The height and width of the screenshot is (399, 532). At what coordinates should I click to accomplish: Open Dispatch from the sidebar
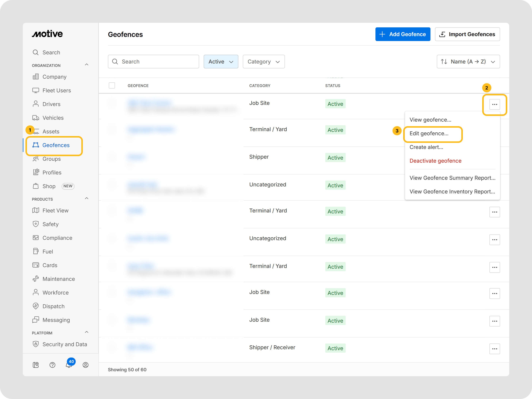point(53,306)
